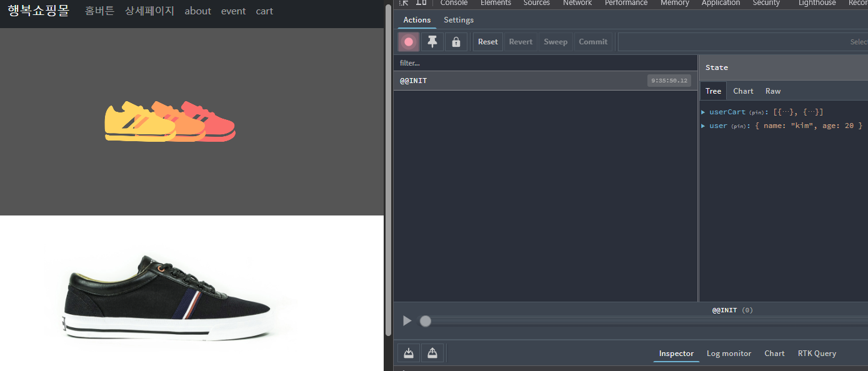Image resolution: width=868 pixels, height=371 pixels.
Task: Show the Chart state view next to Tree
Action: coord(743,91)
